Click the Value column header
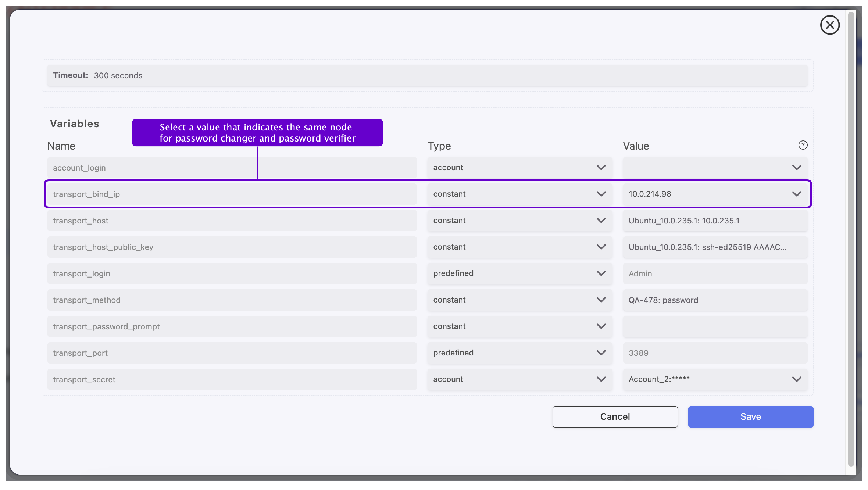This screenshot has height=490, width=868. click(636, 146)
